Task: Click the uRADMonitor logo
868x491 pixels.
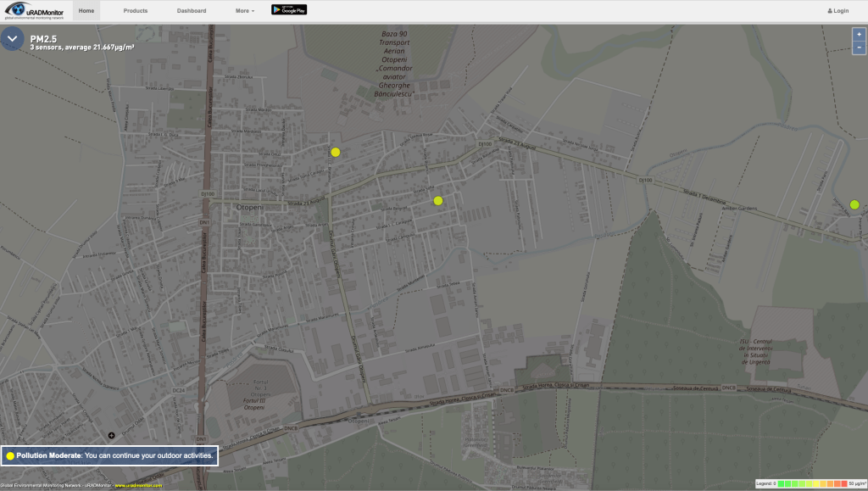Action: pos(34,11)
